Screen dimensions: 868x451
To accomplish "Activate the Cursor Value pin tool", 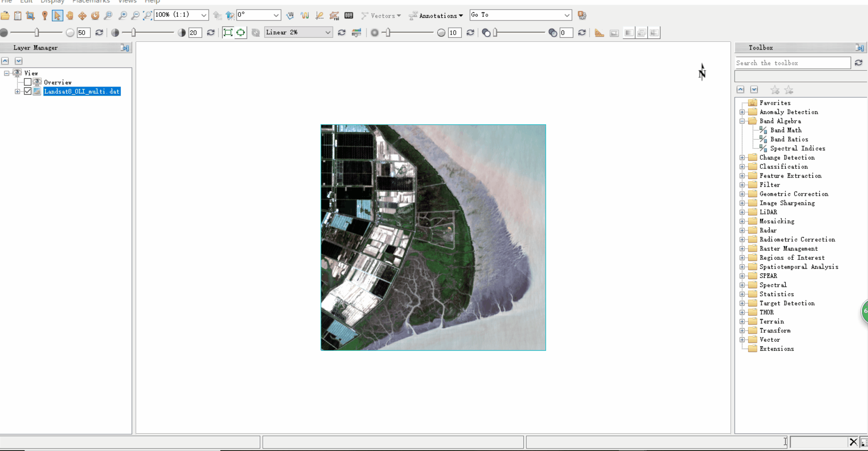I will (44, 15).
